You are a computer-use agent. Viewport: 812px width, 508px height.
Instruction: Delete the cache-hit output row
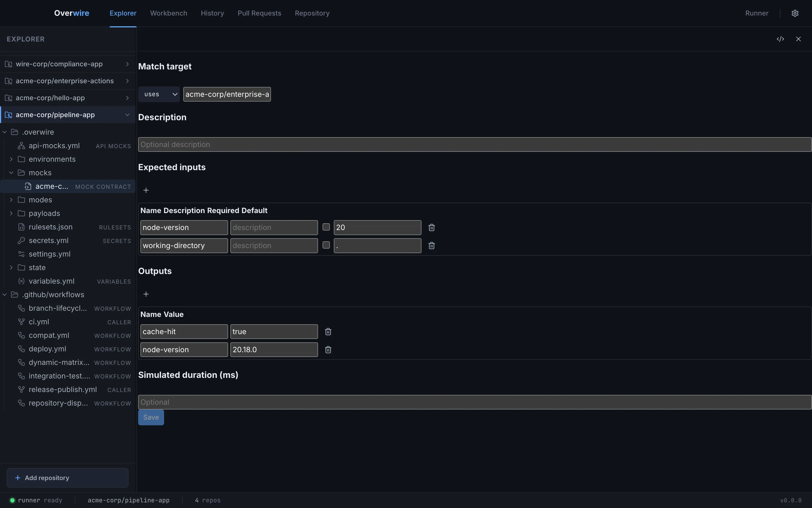(328, 332)
